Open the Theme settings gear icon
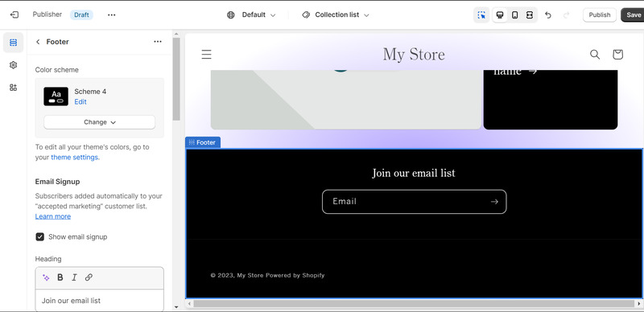Viewport: 644px width, 312px height. pyautogui.click(x=13, y=65)
